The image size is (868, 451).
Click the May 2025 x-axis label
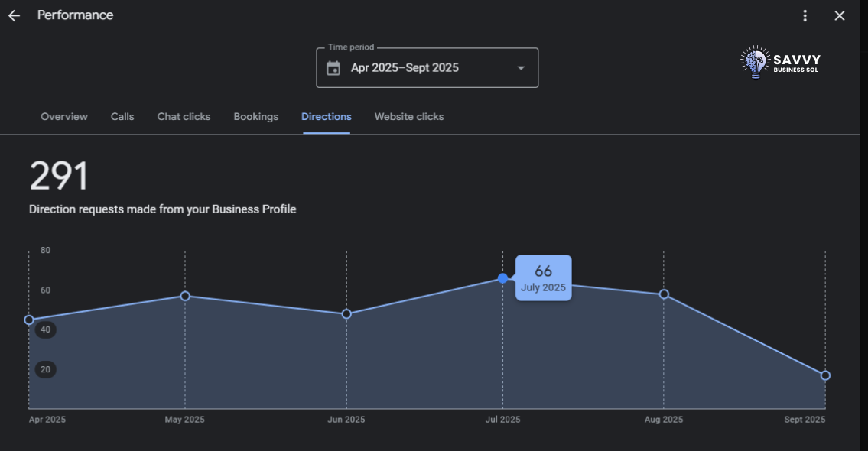tap(185, 420)
